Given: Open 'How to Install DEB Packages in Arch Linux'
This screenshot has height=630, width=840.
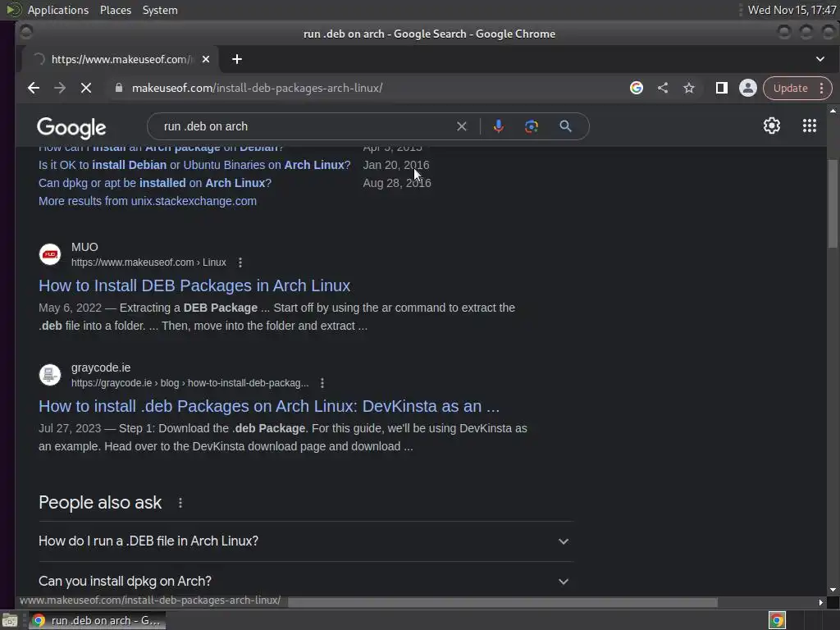Looking at the screenshot, I should [x=194, y=285].
